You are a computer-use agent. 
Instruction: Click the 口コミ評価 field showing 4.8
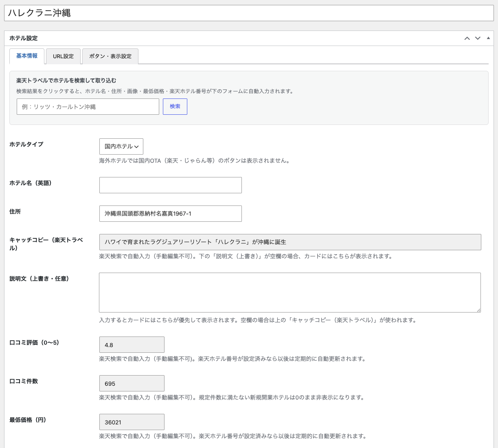[132, 345]
